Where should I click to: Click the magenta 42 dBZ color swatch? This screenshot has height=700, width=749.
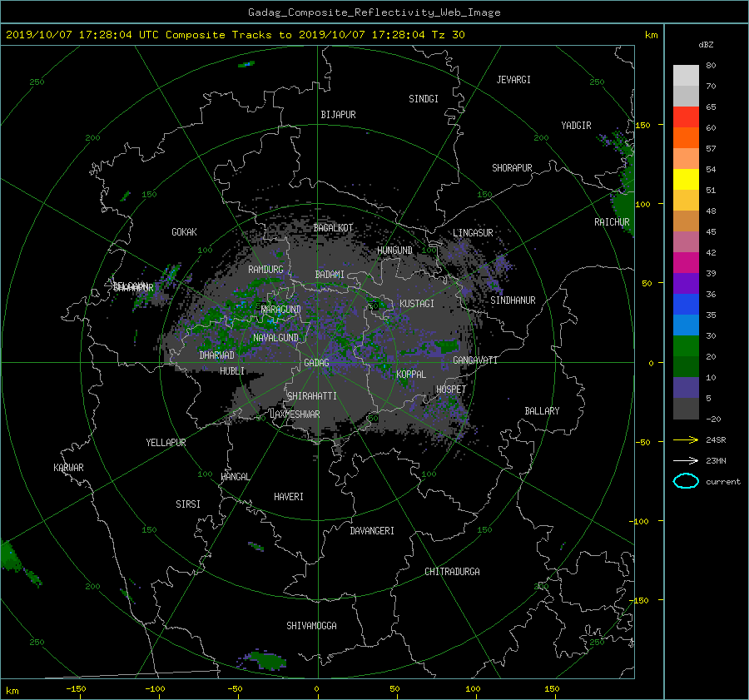[x=686, y=262]
